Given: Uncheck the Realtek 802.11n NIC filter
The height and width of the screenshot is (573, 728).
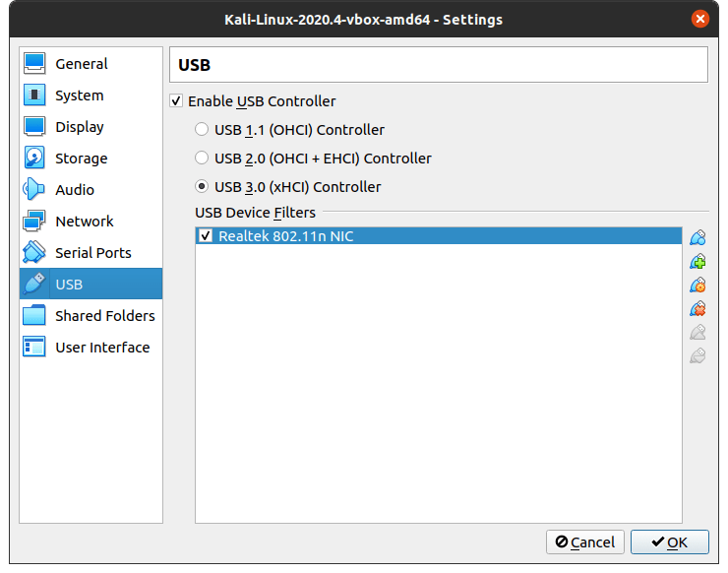Looking at the screenshot, I should 206,235.
